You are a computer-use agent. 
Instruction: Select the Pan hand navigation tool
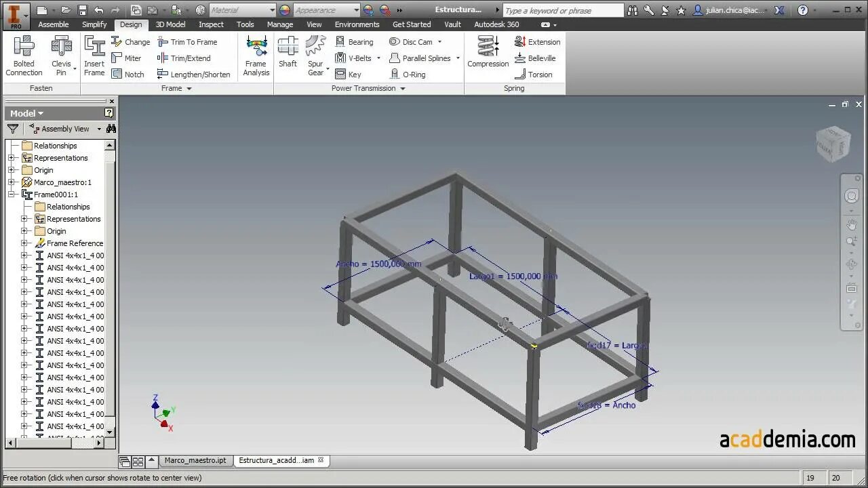[x=852, y=224]
